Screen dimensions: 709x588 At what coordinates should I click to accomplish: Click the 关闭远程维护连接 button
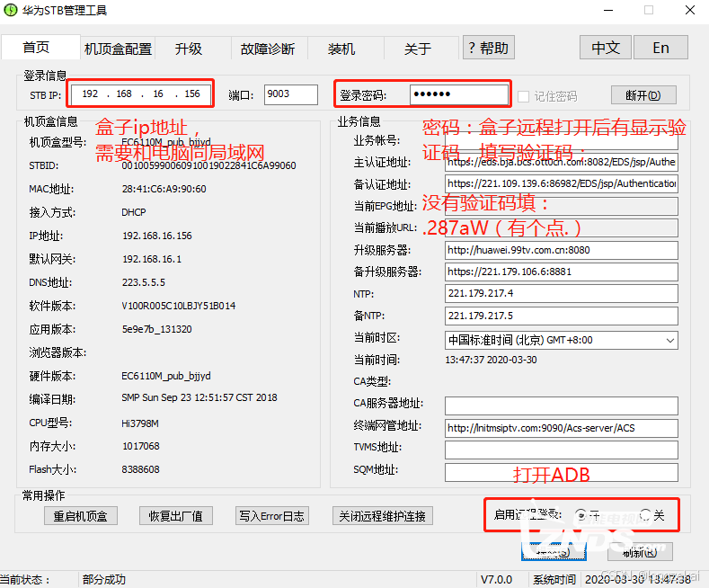click(x=383, y=516)
